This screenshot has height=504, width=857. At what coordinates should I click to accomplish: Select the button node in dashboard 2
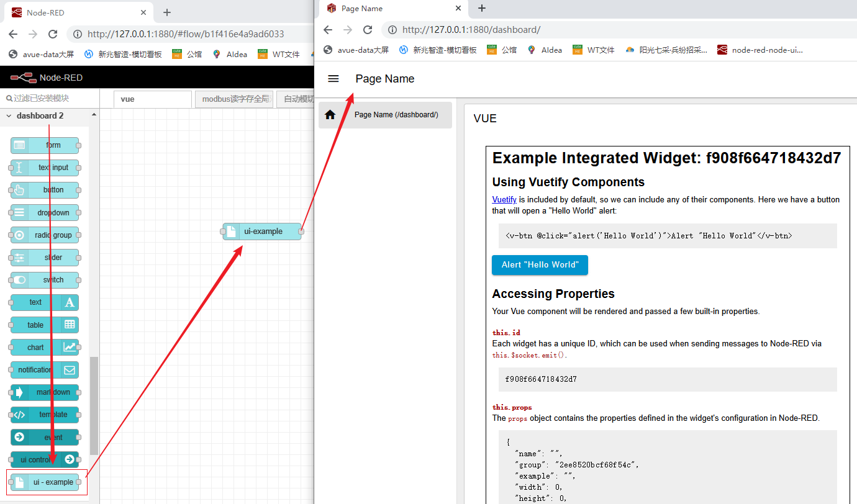[x=45, y=190]
